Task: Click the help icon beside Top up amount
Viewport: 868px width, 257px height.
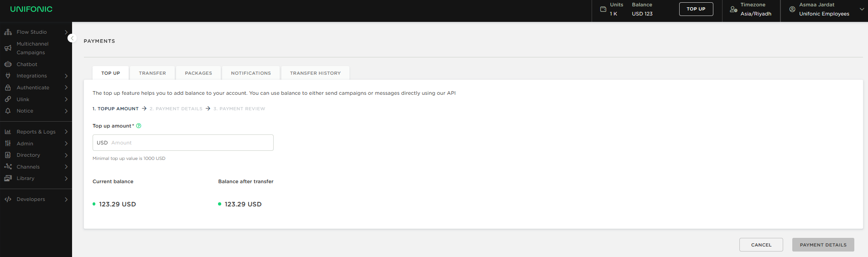Action: (139, 126)
